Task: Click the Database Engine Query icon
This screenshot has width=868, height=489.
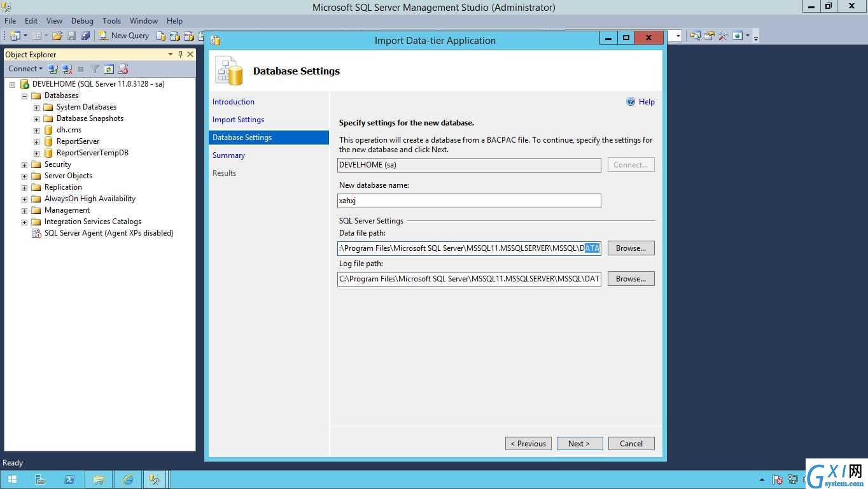Action: [x=161, y=36]
